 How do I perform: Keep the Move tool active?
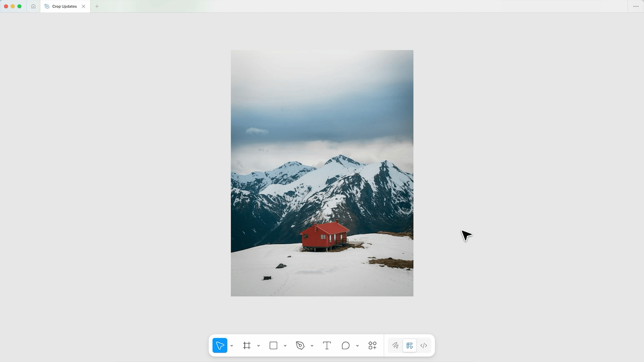pos(219,346)
